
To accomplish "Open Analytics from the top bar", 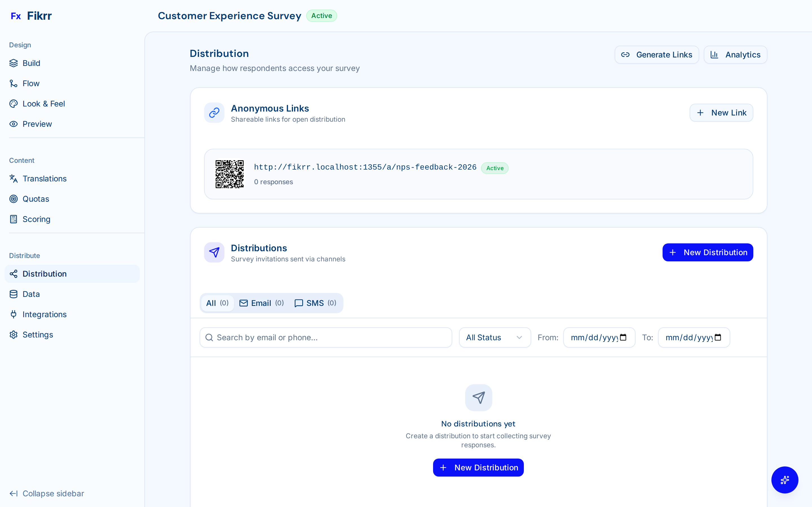I will click(x=735, y=54).
